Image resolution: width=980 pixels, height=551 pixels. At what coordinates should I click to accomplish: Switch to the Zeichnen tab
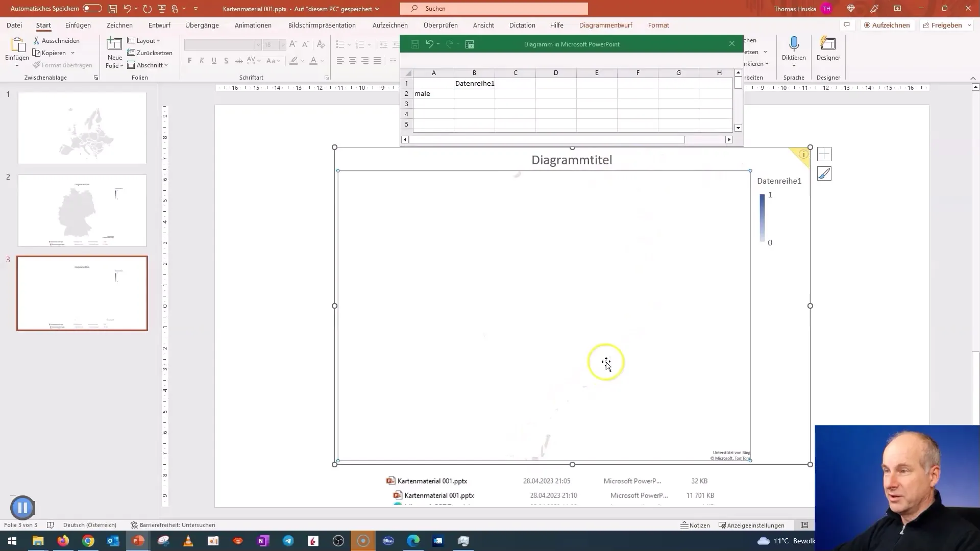pos(119,25)
